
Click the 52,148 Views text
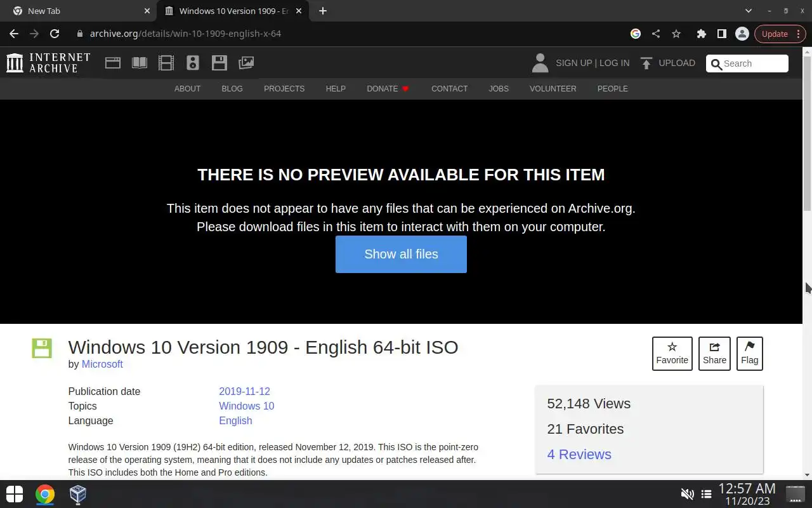[589, 404]
